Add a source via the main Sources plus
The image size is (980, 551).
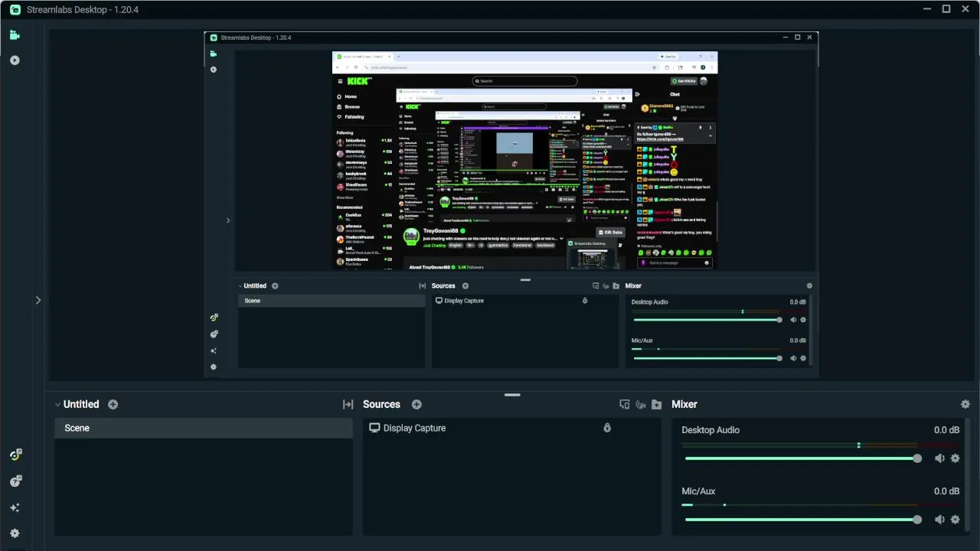[x=416, y=404]
